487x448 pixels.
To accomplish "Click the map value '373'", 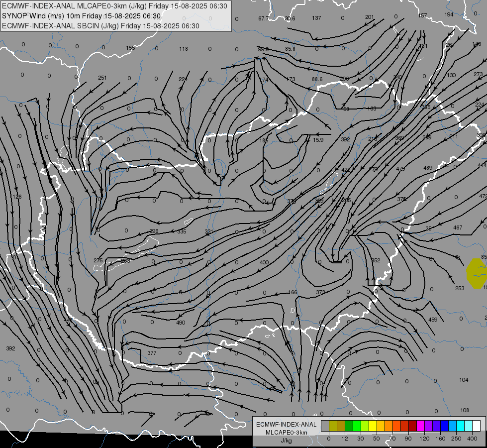I will point(320,292).
